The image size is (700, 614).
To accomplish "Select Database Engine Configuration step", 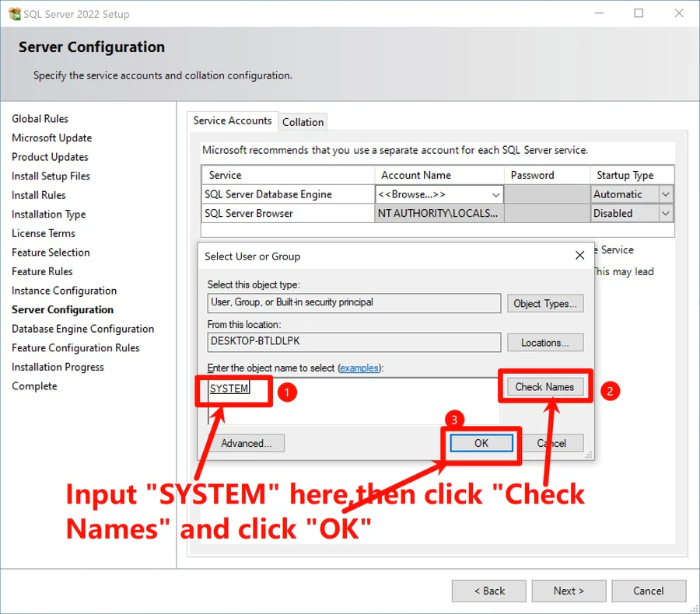I will 83,329.
